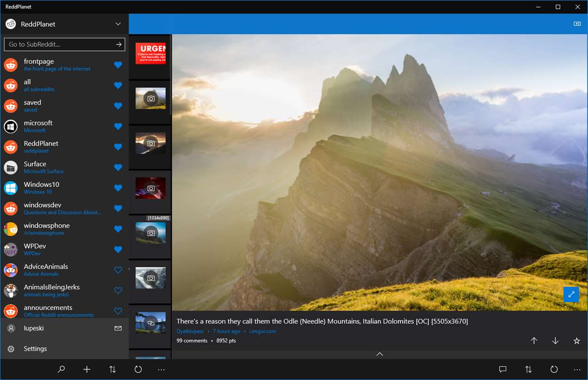Open search with the magnifier icon
Screen dimensions: 588x380
coord(61,370)
